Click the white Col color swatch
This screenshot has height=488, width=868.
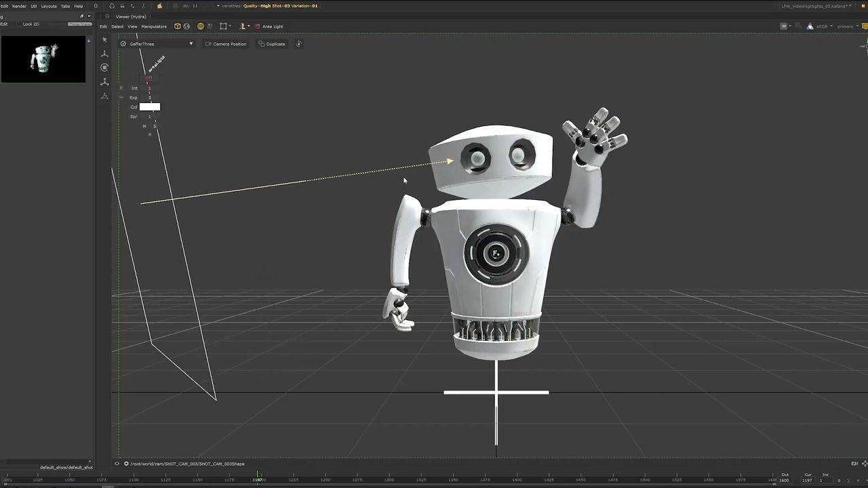pos(150,107)
